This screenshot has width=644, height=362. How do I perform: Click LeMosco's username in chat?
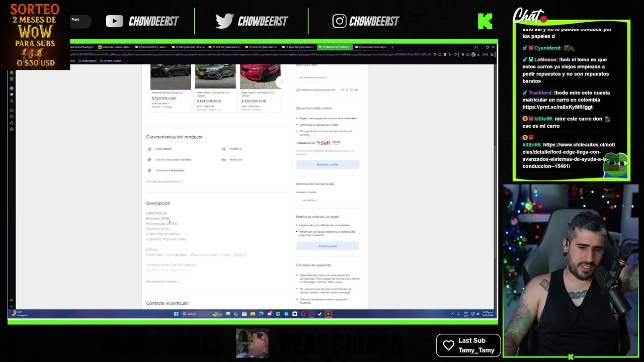545,60
